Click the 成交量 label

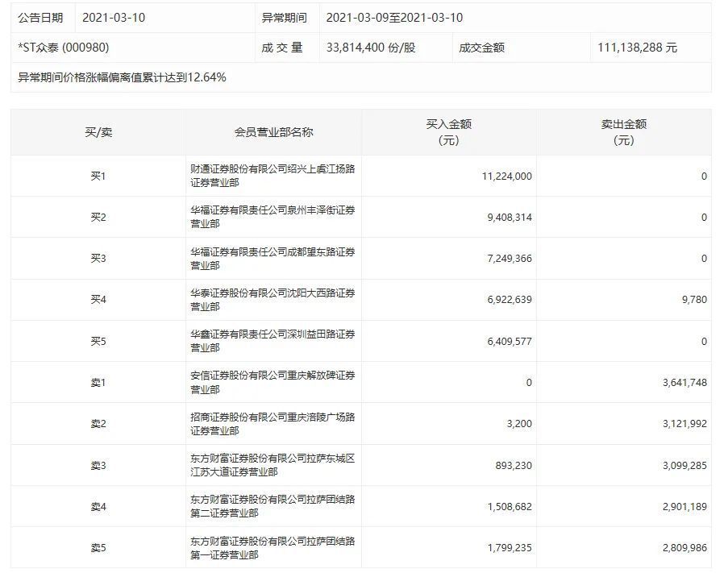pos(282,48)
